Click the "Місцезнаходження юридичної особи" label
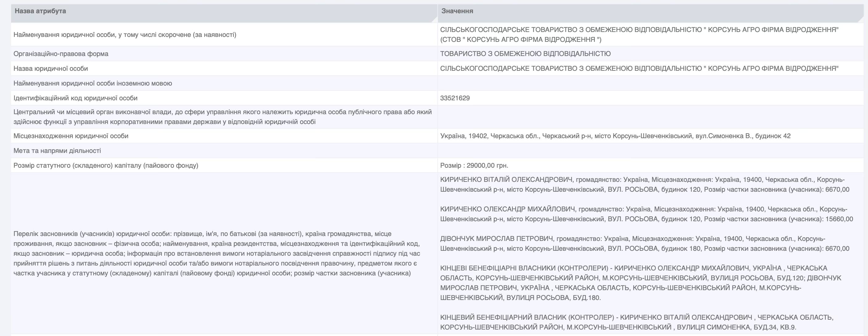The height and width of the screenshot is (336, 868). [x=71, y=136]
